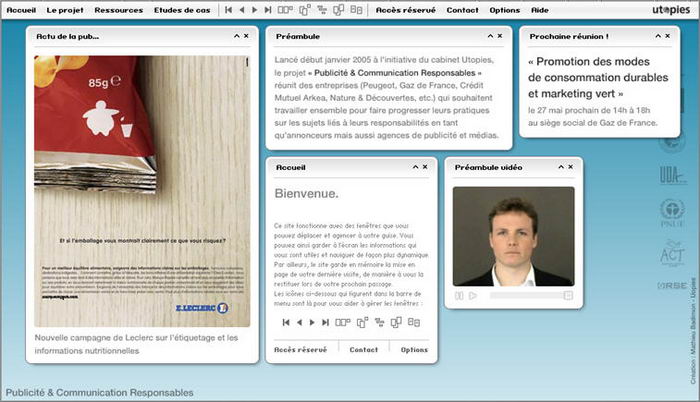Click the UDA partner logo on right edge
700x402 pixels.
pos(673,175)
